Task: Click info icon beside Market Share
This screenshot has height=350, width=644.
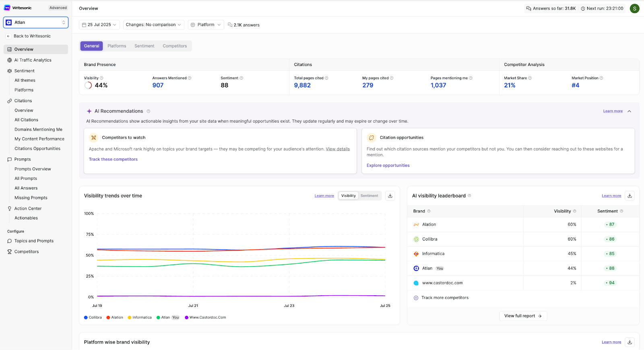Action: tap(530, 78)
